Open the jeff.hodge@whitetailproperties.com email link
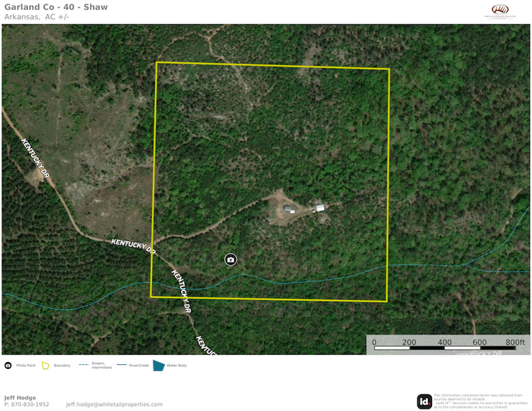This screenshot has width=532, height=411. pyautogui.click(x=114, y=404)
